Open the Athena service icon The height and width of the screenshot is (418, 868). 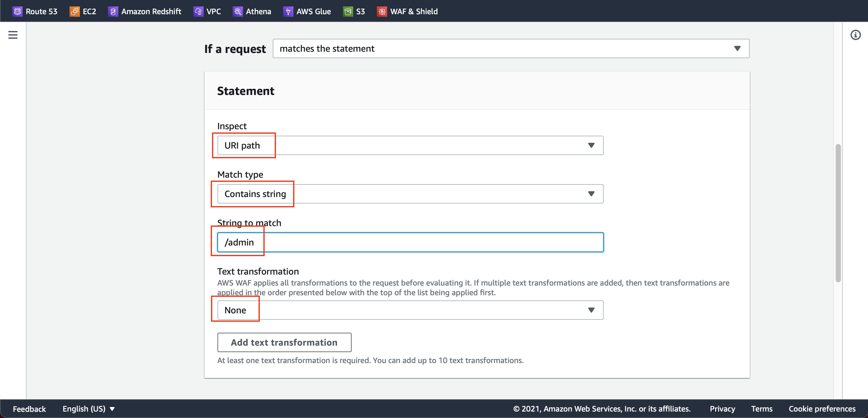coord(238,11)
